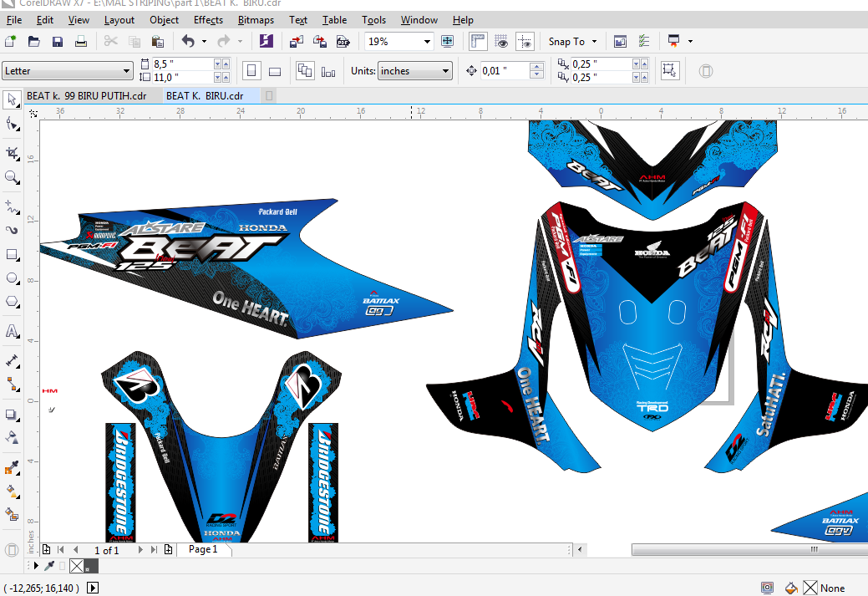Click the Save icon

[58, 42]
